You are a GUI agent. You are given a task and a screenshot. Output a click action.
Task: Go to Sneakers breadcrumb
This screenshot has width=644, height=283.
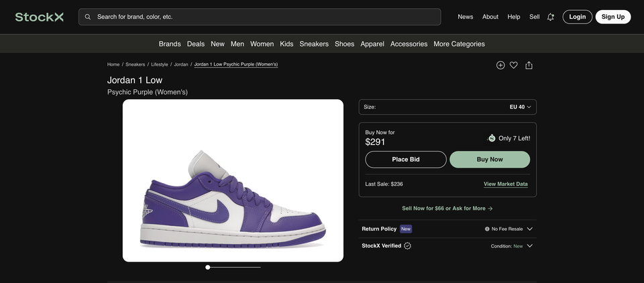(x=135, y=64)
